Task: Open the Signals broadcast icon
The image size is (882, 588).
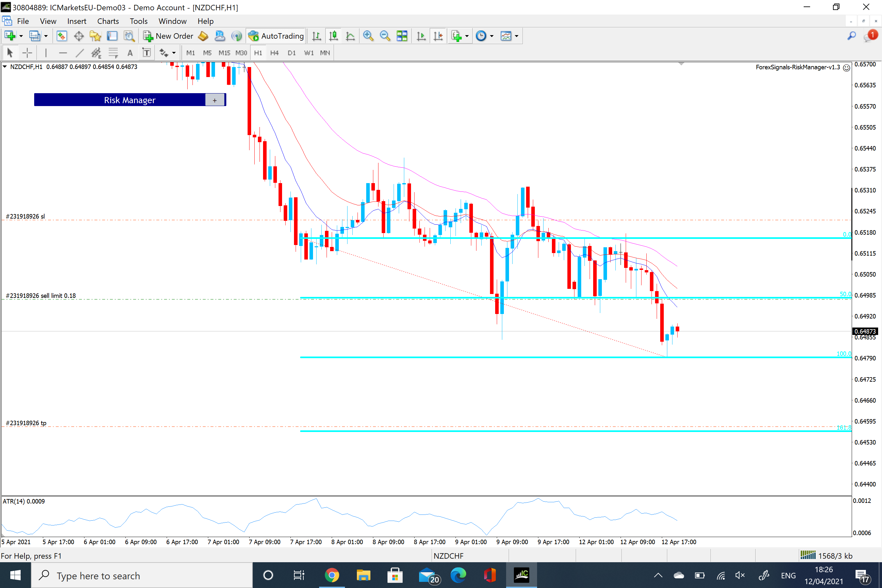Action: click(x=237, y=36)
